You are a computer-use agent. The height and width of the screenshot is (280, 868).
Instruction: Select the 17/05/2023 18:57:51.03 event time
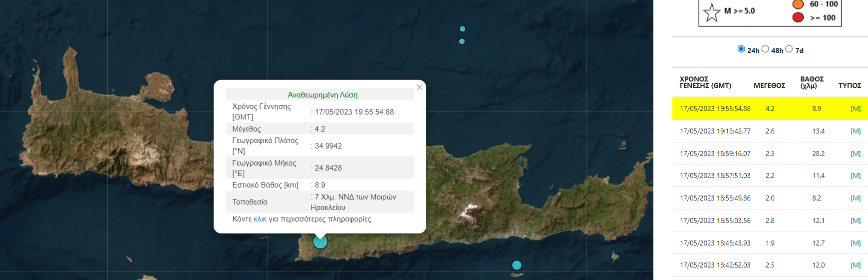pyautogui.click(x=715, y=175)
